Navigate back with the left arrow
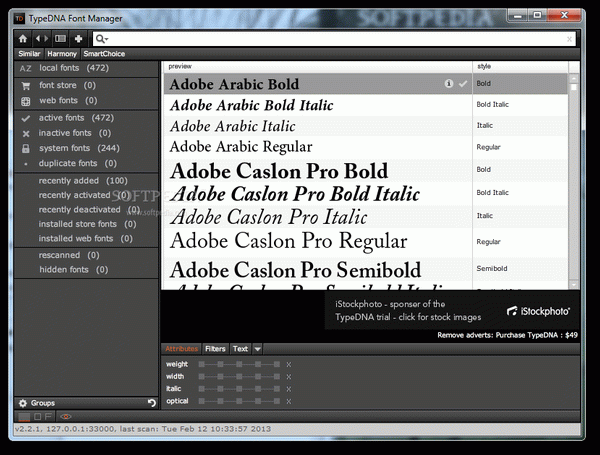 [x=38, y=39]
